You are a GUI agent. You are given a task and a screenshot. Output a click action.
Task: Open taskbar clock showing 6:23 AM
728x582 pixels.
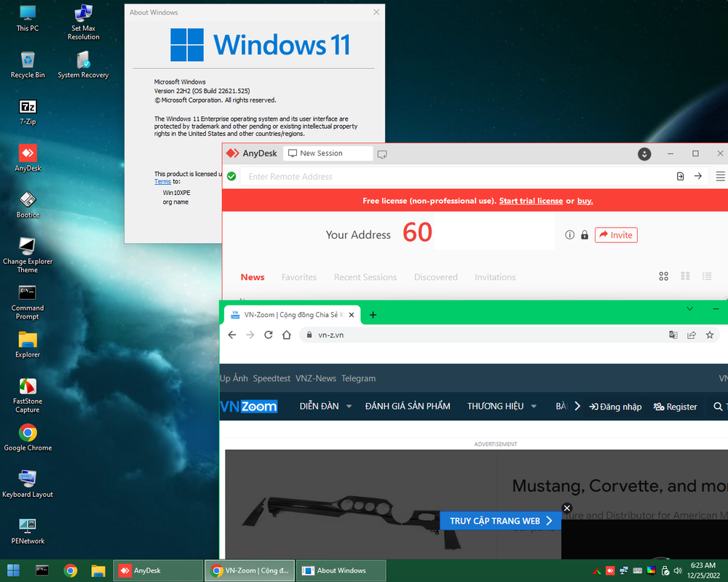click(x=703, y=570)
